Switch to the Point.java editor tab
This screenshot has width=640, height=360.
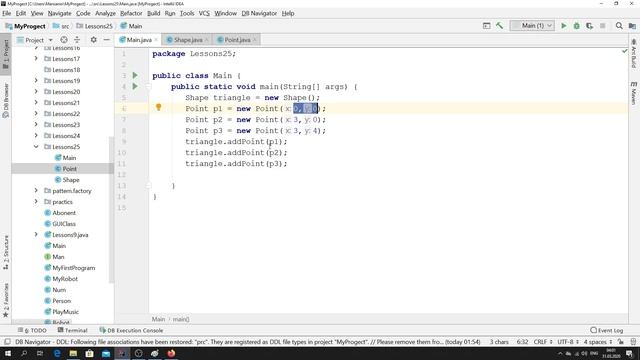click(236, 40)
